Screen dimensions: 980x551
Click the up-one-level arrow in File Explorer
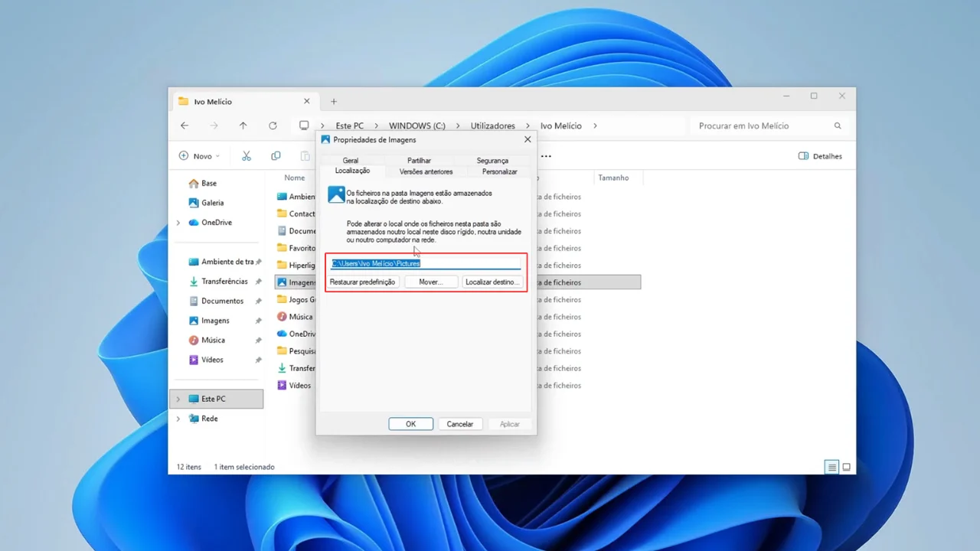(243, 126)
